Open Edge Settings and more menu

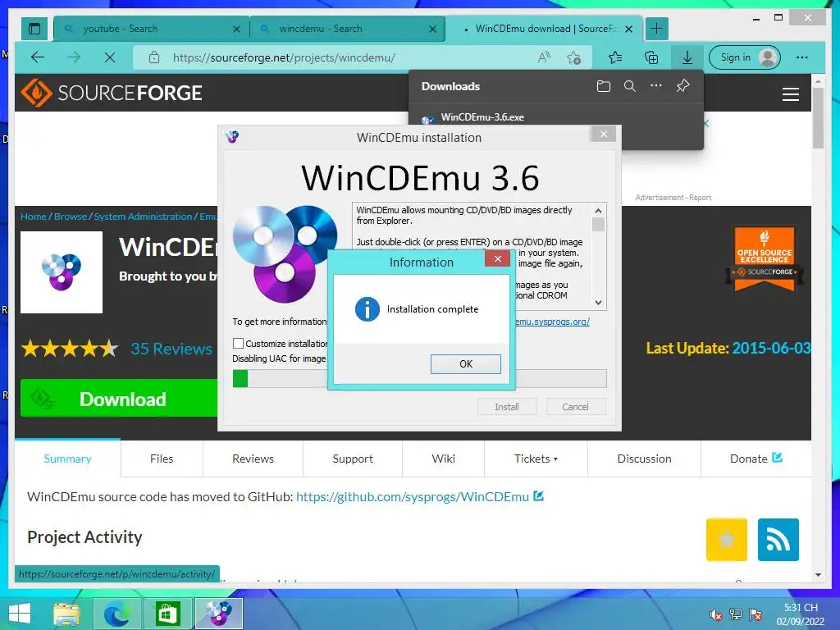pyautogui.click(x=802, y=57)
